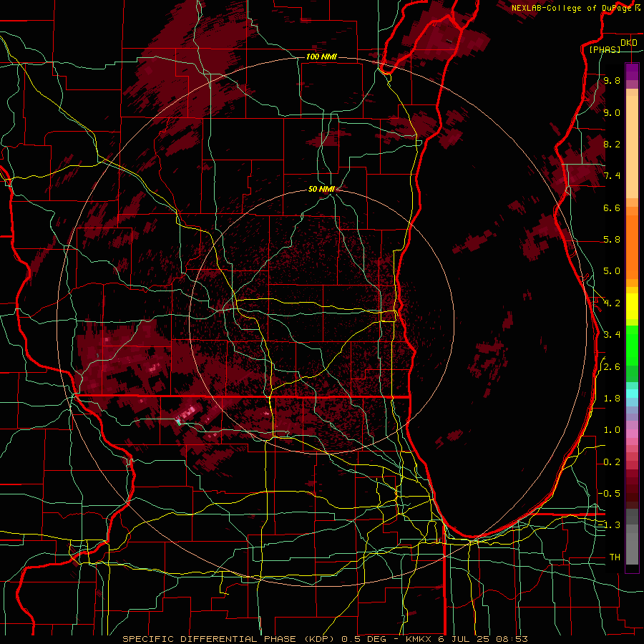Click the 50 NMI range ring label
Image resolution: width=644 pixels, height=644 pixels.
click(x=321, y=189)
